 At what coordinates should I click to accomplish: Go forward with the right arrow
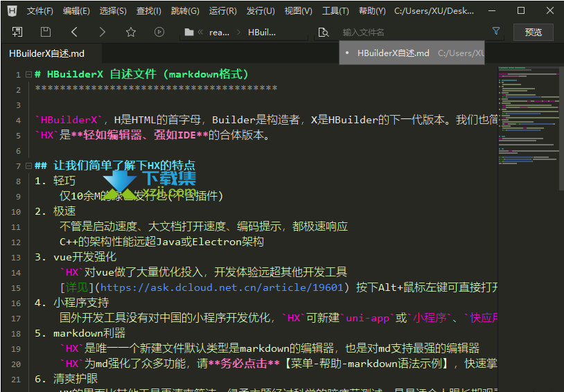point(102,32)
